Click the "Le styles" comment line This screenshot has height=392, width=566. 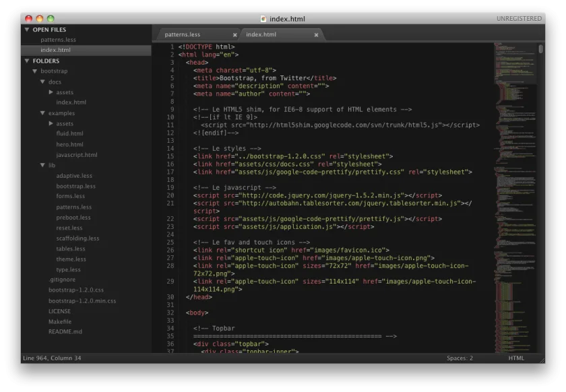[227, 148]
